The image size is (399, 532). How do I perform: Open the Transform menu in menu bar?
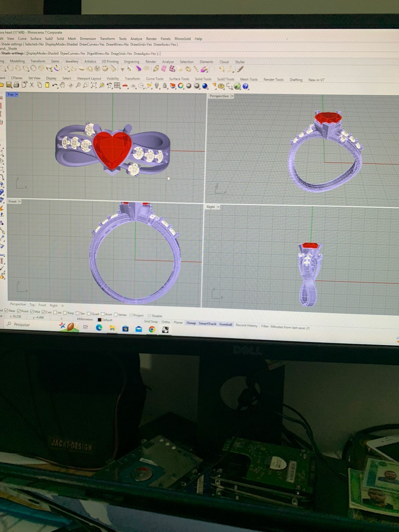click(107, 39)
